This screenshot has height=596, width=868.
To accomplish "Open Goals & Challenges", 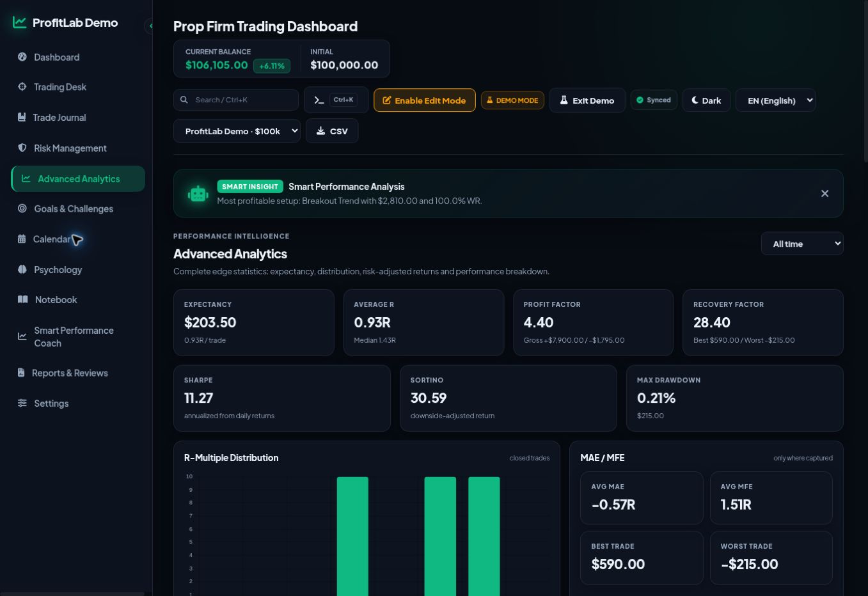I will 78,208.
